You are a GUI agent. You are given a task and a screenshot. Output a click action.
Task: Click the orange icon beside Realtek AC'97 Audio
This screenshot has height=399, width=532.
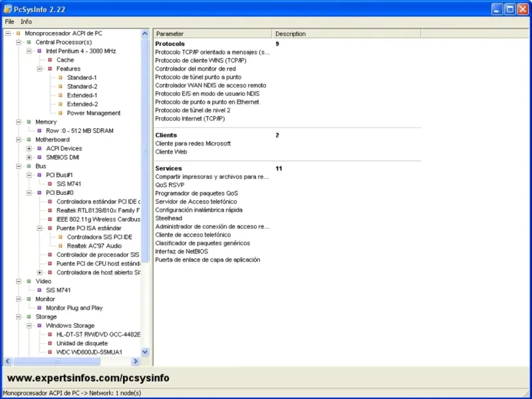61,245
